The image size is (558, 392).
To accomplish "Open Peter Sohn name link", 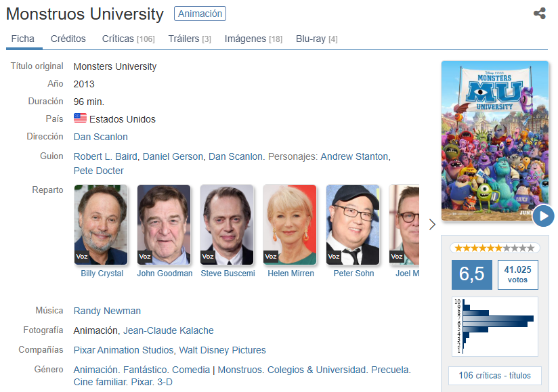I will tap(353, 274).
